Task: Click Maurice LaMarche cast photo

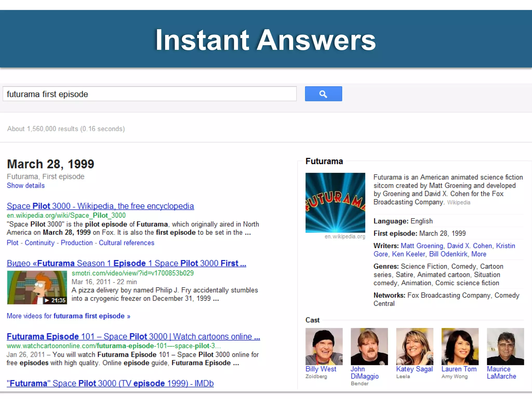Action: coord(505,347)
